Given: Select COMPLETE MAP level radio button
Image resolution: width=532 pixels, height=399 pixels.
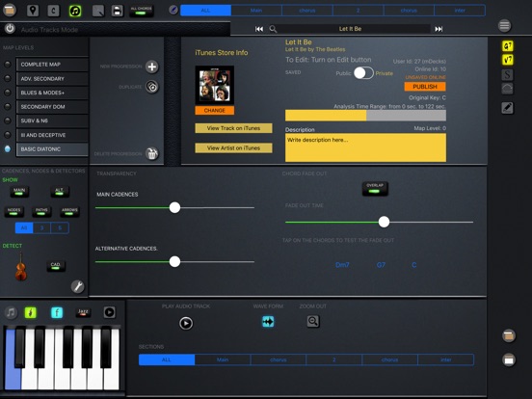Looking at the screenshot, I should [8, 65].
